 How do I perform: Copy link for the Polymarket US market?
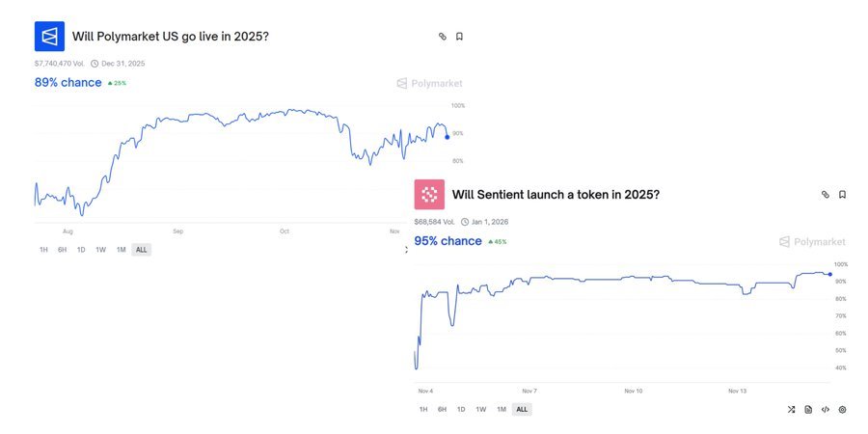pos(443,37)
